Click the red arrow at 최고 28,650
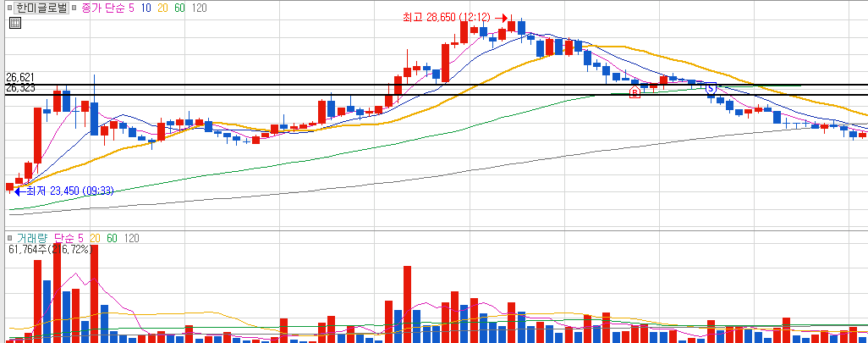 (501, 18)
